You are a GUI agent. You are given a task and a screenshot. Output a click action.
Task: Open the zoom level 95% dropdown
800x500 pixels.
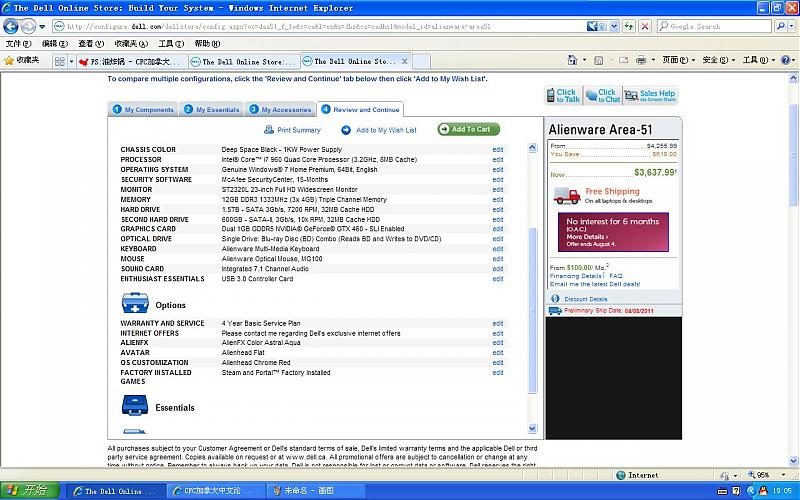coord(783,475)
